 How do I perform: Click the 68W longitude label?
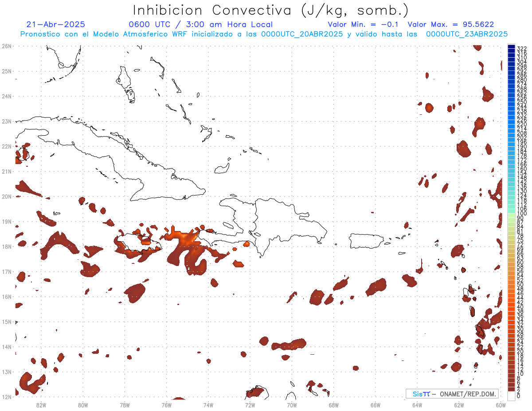(334, 405)
